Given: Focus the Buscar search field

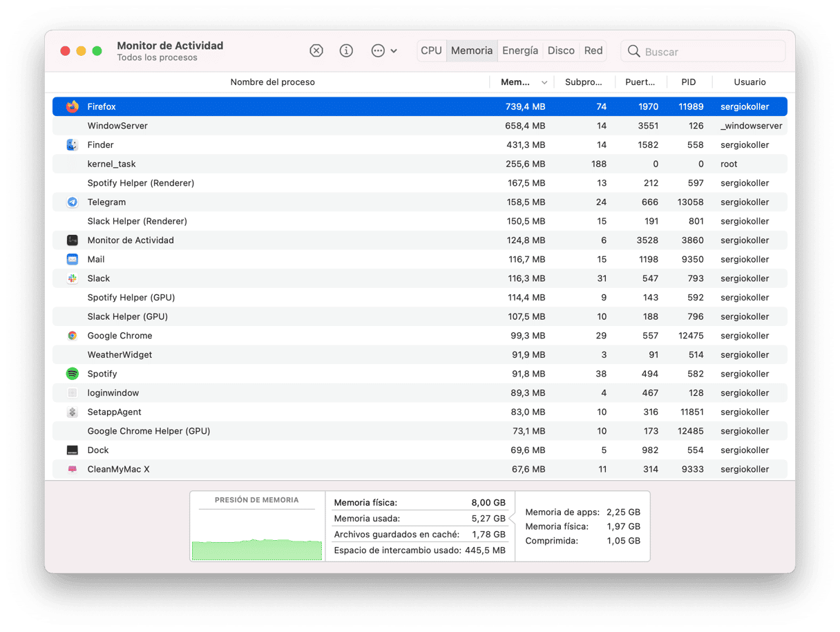Looking at the screenshot, I should pos(703,51).
